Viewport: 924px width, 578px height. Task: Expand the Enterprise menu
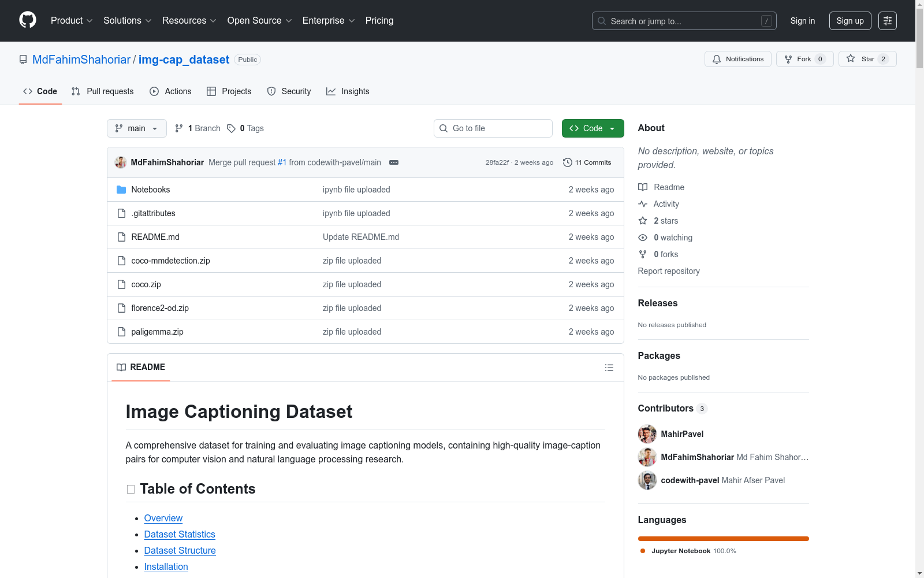(x=329, y=20)
